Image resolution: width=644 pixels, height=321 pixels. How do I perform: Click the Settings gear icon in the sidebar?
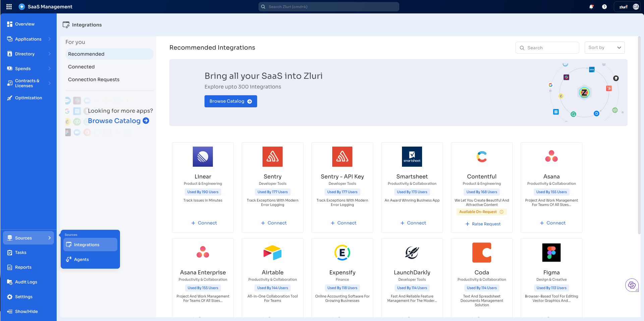10,297
